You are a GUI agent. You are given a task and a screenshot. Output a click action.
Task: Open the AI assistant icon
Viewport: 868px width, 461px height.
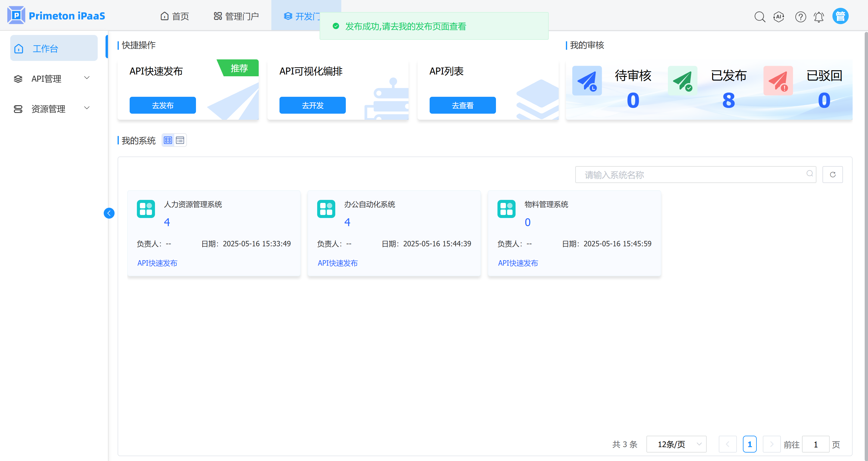tap(779, 17)
